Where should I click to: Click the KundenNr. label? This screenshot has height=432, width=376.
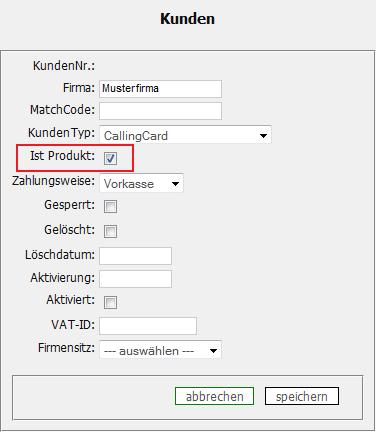(64, 66)
